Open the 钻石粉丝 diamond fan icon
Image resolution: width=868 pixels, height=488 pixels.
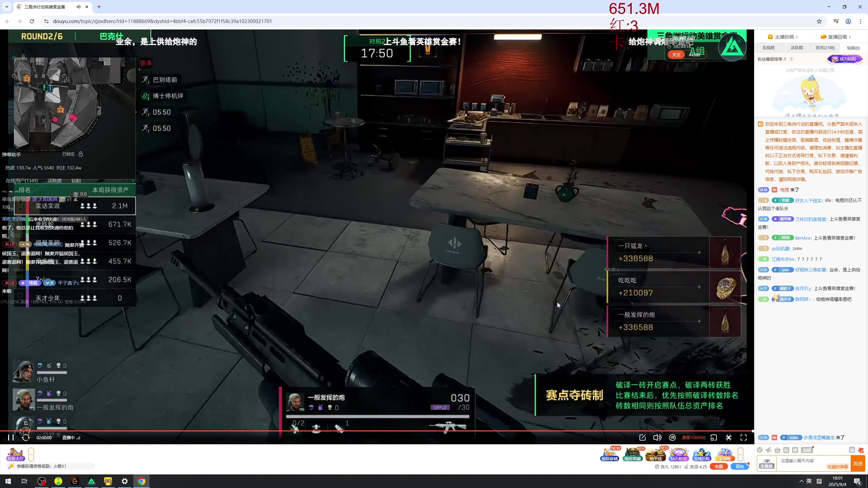coord(679,454)
